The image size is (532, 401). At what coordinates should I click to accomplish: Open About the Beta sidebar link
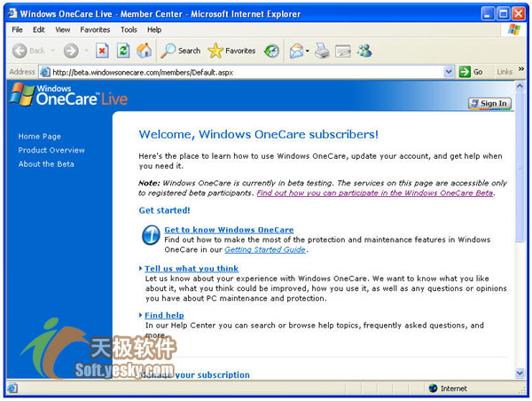point(46,164)
